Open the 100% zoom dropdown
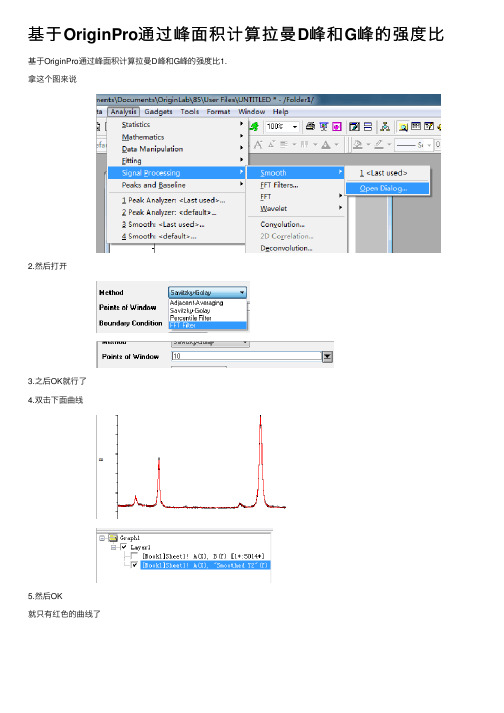 click(295, 126)
